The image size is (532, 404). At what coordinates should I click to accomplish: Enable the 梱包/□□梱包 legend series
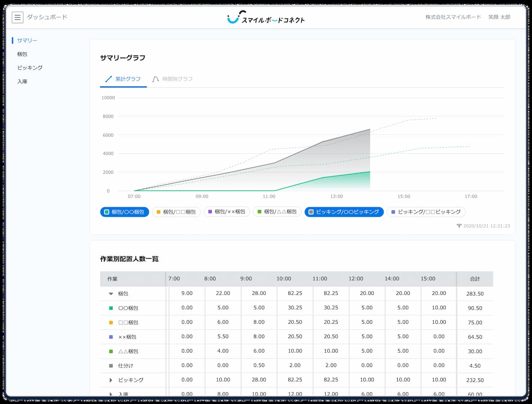click(176, 212)
